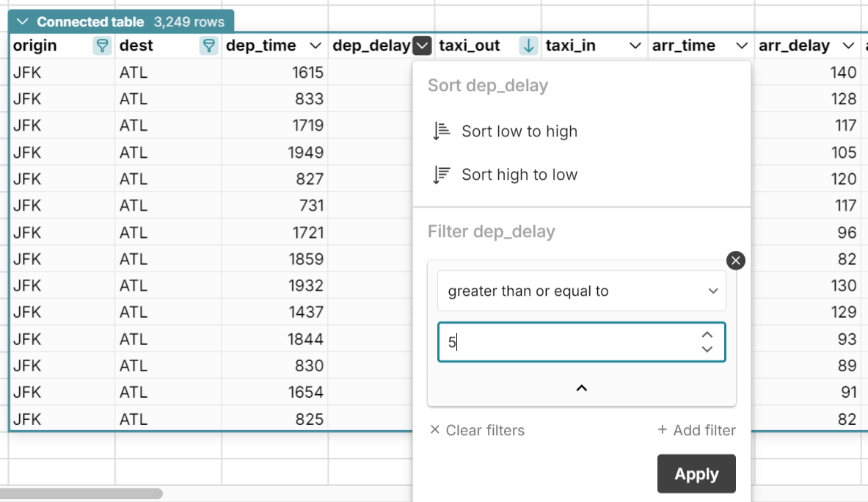
Task: Click the plus icon next to Add filter
Action: point(664,431)
